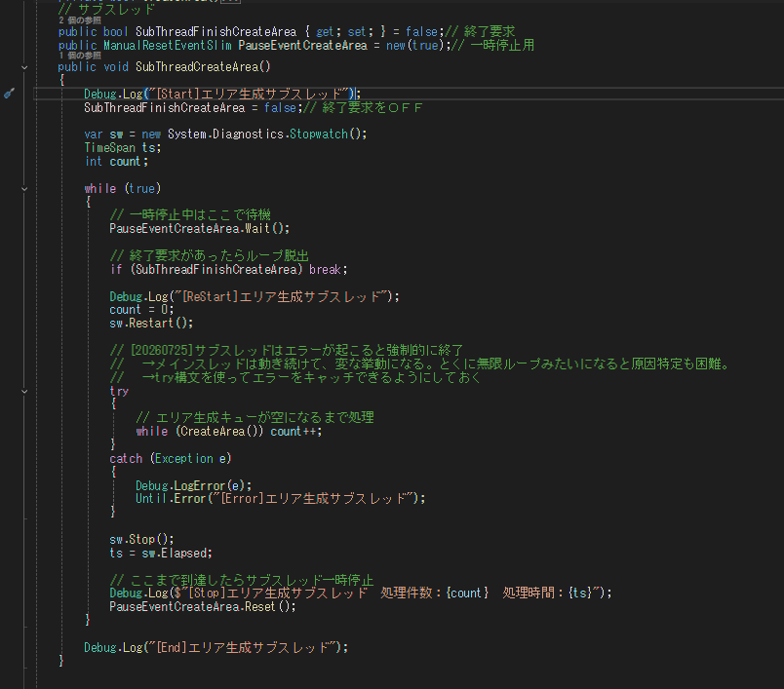Collapse the while (true) block fold arrow

click(x=24, y=189)
